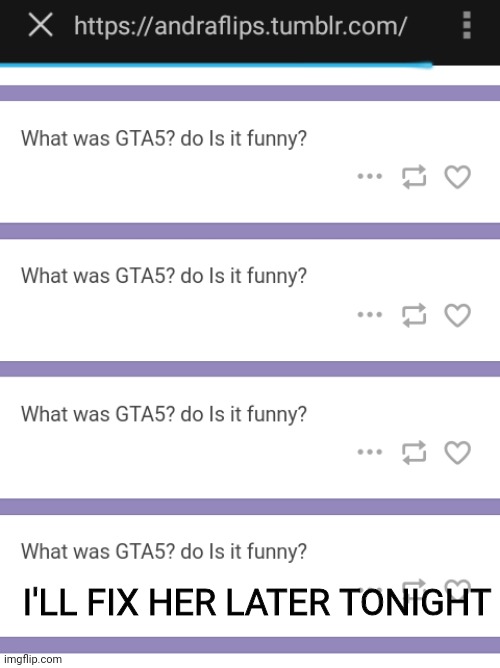Like the first GTA5 post
This screenshot has height=668, width=500.
pyautogui.click(x=457, y=176)
